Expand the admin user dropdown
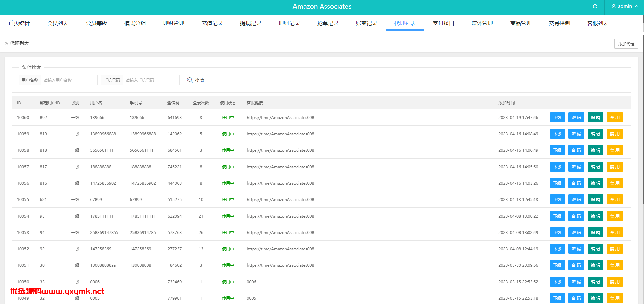Viewport: 644px width, 304px height. click(625, 6)
